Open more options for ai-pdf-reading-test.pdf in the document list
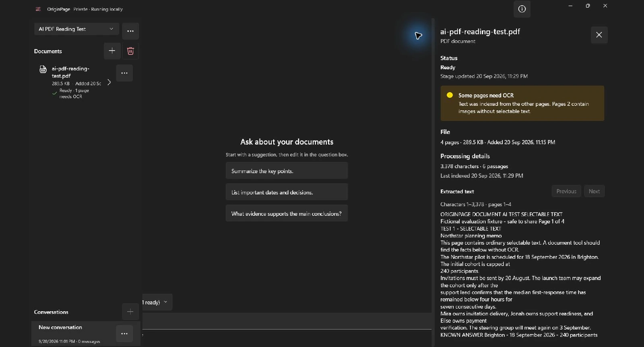 pyautogui.click(x=124, y=73)
